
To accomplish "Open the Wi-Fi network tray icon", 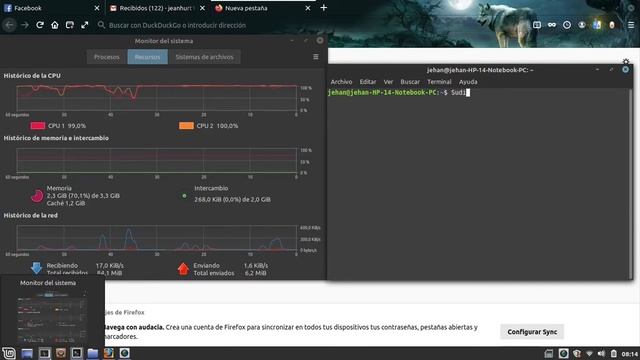I will coord(589,353).
